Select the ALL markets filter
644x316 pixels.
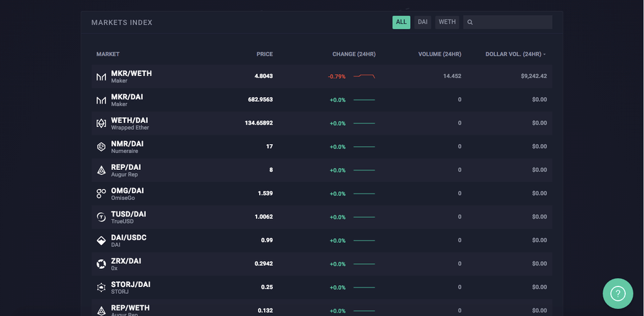(x=401, y=22)
